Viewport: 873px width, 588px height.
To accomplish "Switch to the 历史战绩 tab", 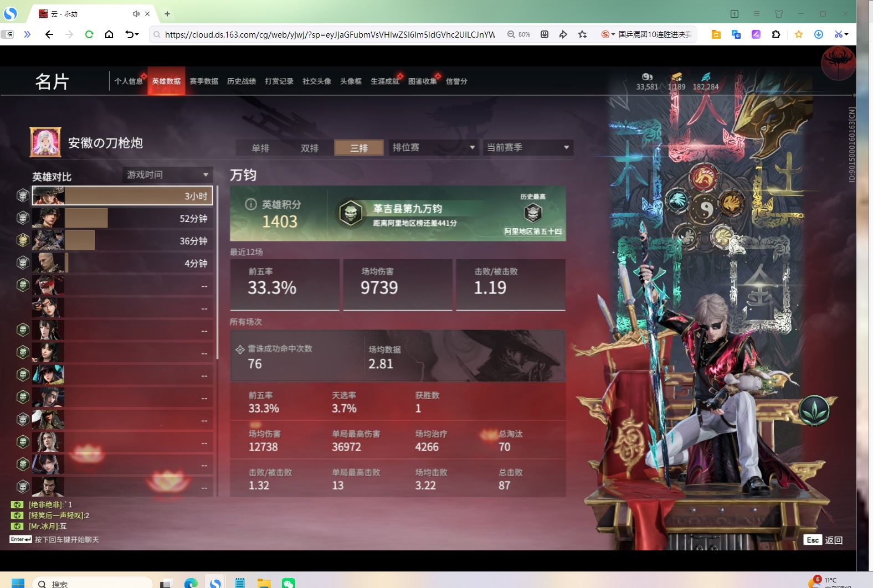I will pos(242,81).
